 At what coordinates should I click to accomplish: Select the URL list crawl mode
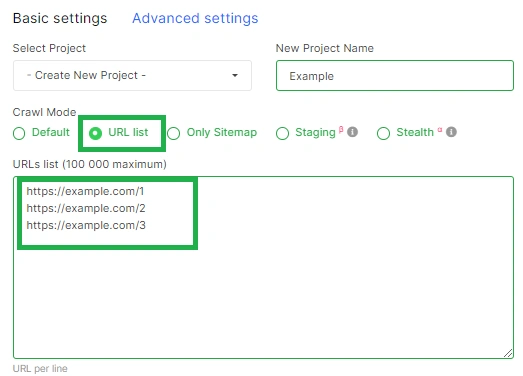point(95,133)
